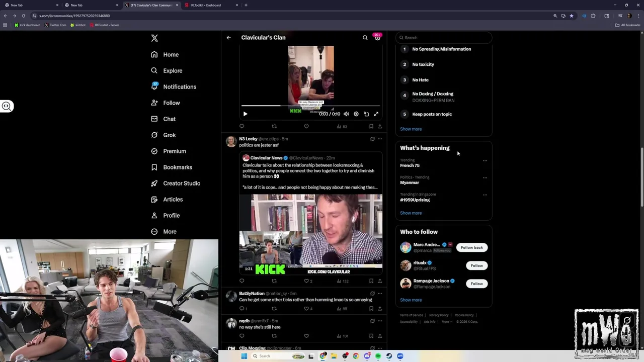Image resolution: width=644 pixels, height=362 pixels.
Task: Share the video post
Action: [380, 126]
